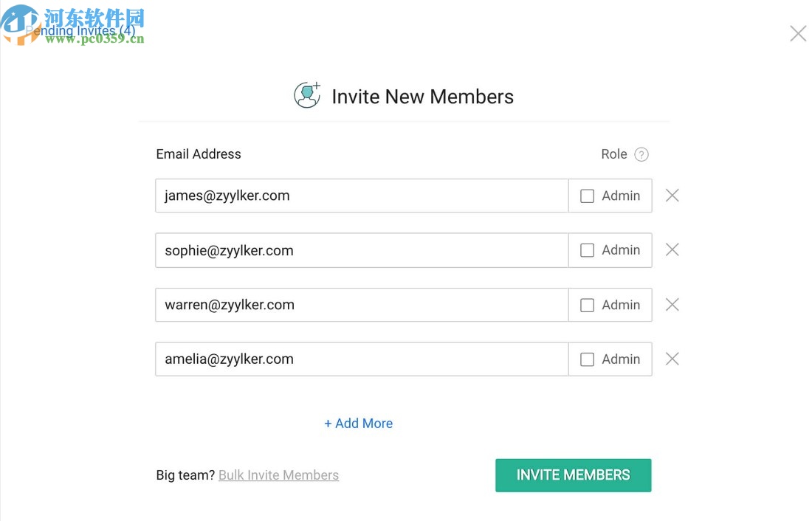Enable Admin role for james@zyylker.com
Screen dimensions: 812x521
coord(588,196)
